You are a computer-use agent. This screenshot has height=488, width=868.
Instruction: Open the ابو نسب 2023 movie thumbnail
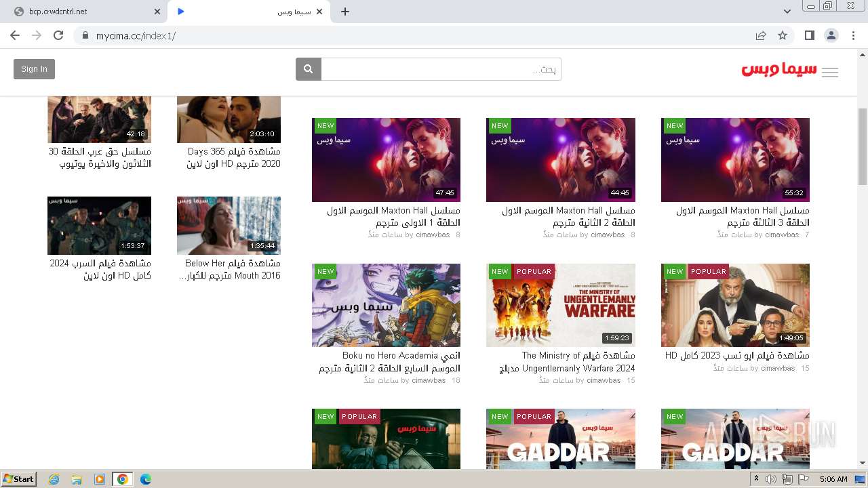[735, 305]
